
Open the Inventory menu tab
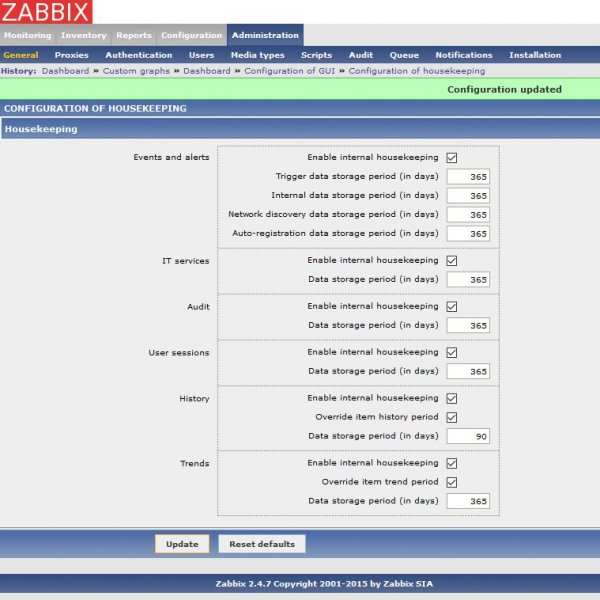[83, 35]
